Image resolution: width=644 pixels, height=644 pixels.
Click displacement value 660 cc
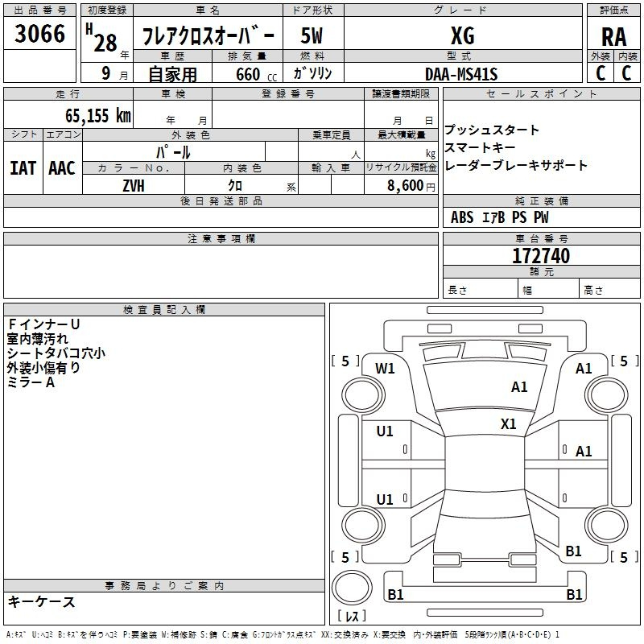256,74
